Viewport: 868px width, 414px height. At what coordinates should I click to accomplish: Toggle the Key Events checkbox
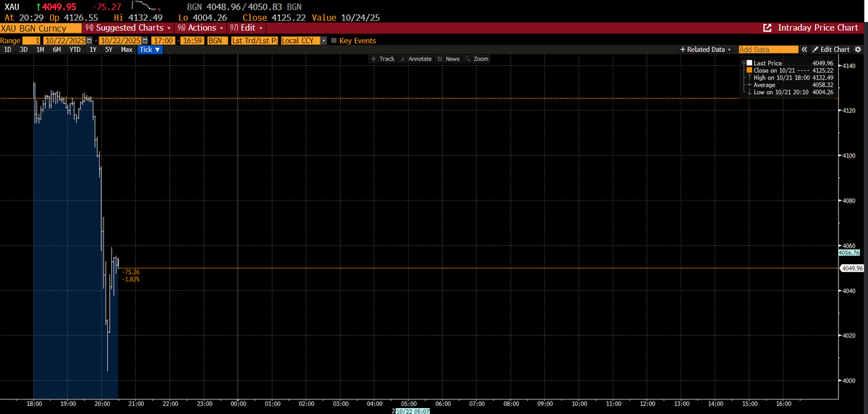tap(333, 41)
